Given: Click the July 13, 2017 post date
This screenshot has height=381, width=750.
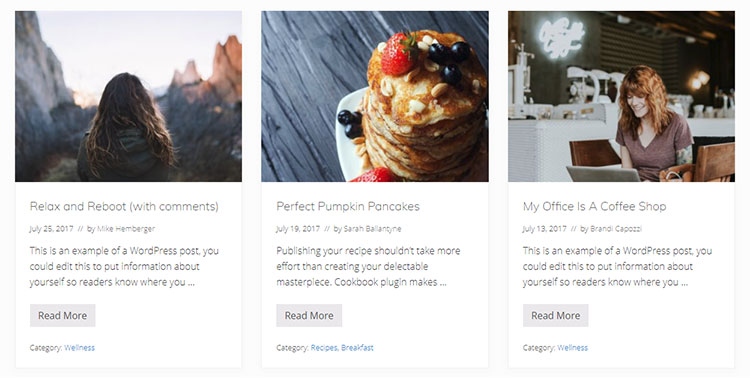Looking at the screenshot, I should pos(544,229).
